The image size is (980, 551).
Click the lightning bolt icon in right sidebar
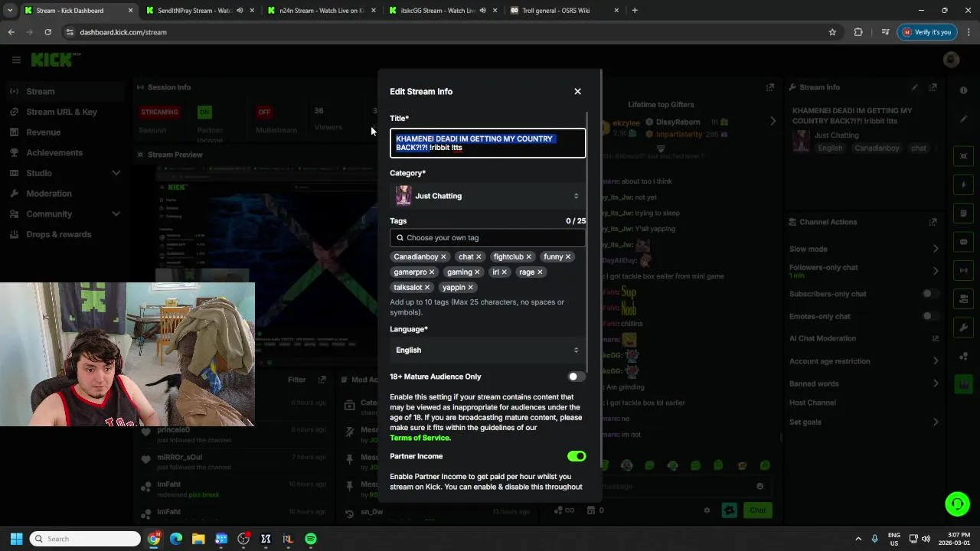coord(963,185)
